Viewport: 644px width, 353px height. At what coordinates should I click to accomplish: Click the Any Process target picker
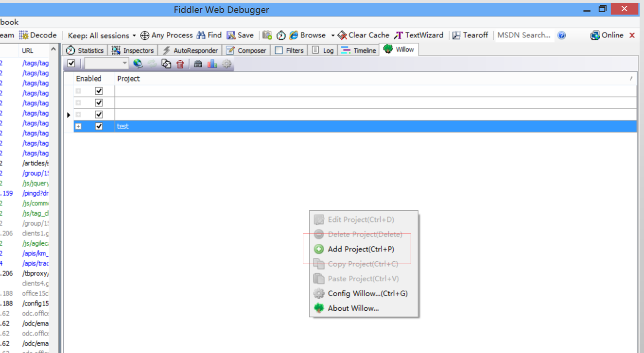[x=167, y=35]
